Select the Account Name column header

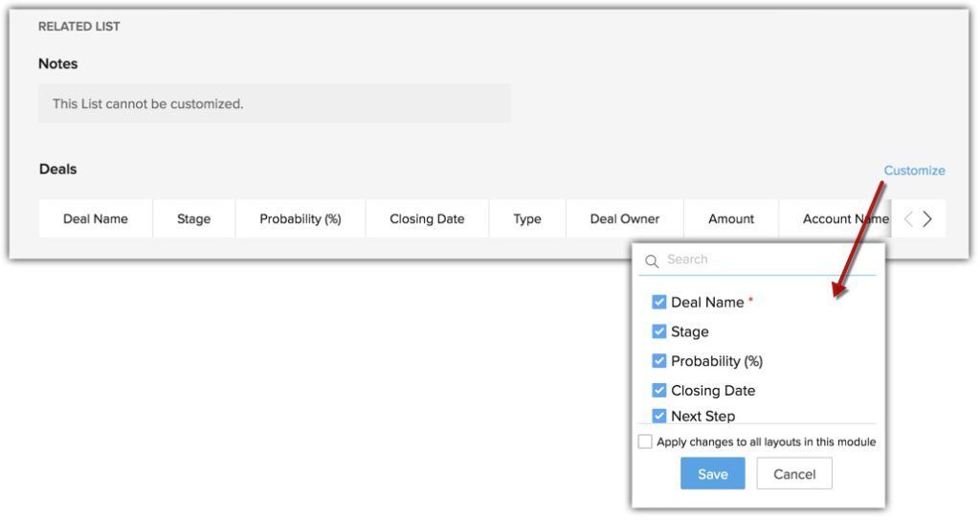[x=835, y=218]
